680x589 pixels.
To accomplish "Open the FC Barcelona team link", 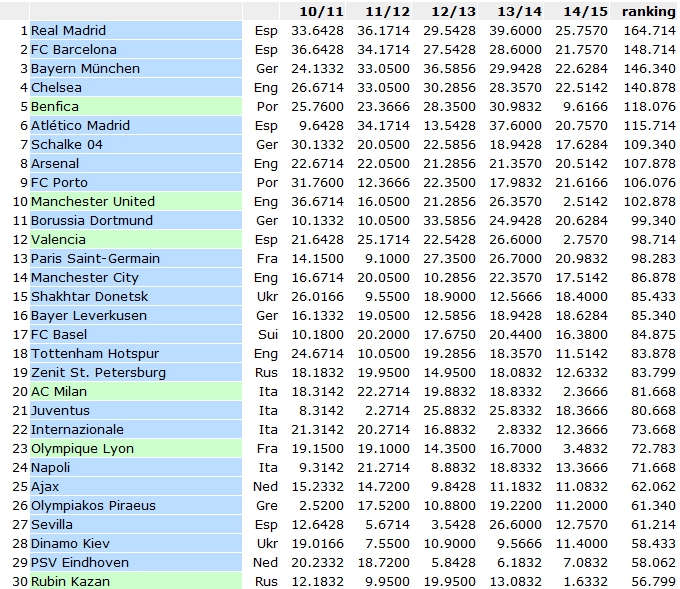I will tap(73, 49).
